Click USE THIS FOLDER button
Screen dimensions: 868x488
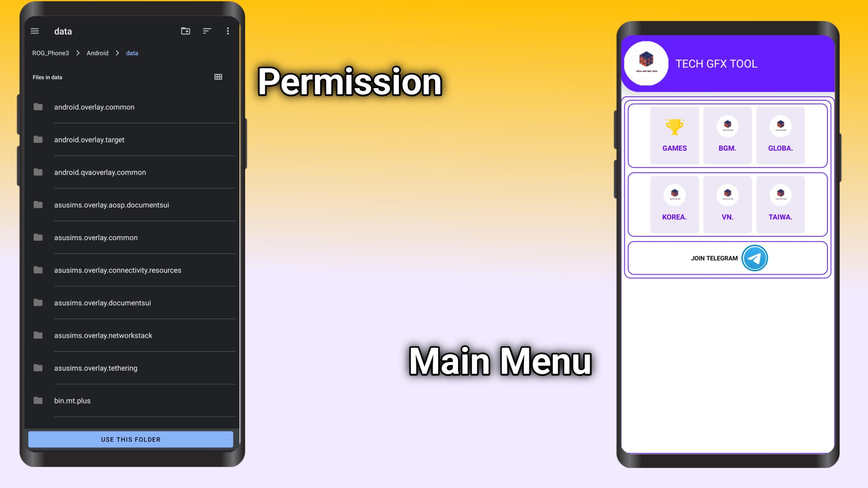pyautogui.click(x=131, y=439)
